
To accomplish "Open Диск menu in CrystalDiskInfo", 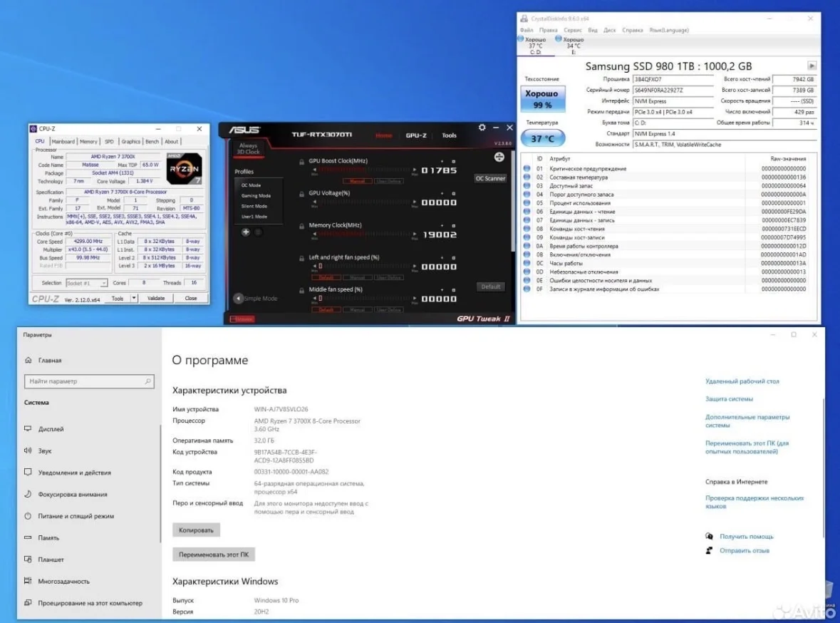I will tap(610, 30).
